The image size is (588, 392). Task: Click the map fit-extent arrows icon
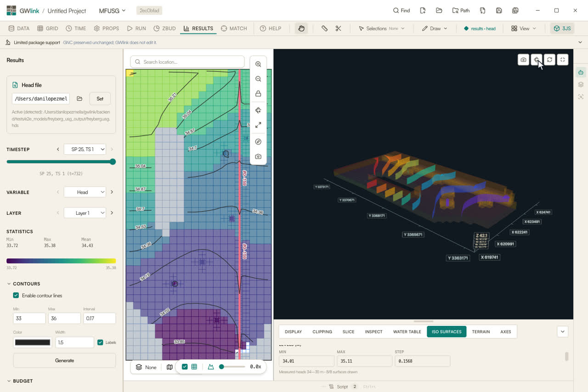coord(258,125)
